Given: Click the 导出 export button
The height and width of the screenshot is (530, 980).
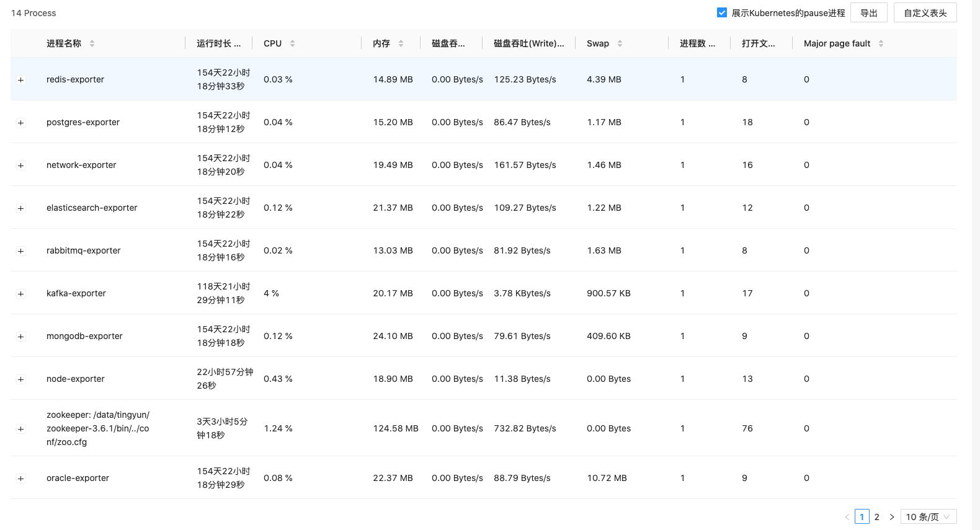Looking at the screenshot, I should 868,13.
